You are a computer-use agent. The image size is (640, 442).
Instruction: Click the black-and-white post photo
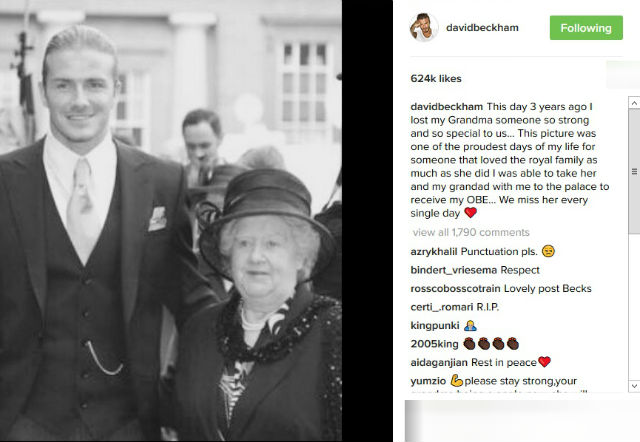click(171, 221)
